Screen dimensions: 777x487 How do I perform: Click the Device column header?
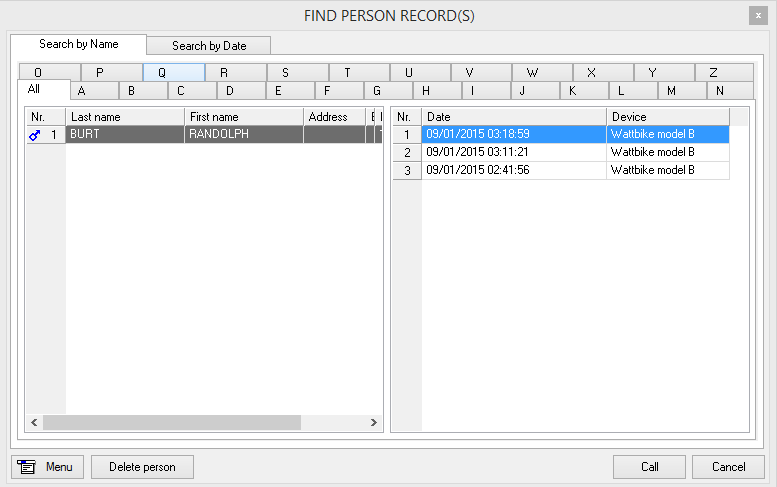click(667, 117)
